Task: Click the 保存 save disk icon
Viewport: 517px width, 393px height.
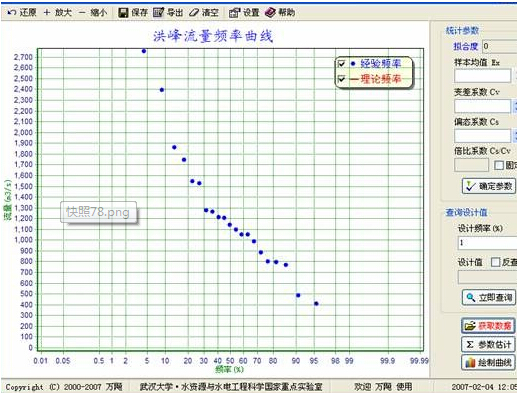Action: (x=123, y=13)
